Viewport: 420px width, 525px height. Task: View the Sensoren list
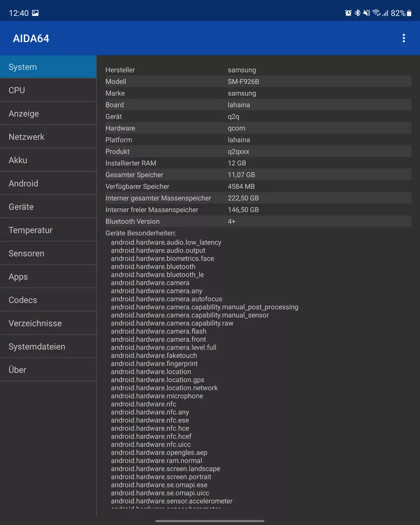[x=48, y=254]
